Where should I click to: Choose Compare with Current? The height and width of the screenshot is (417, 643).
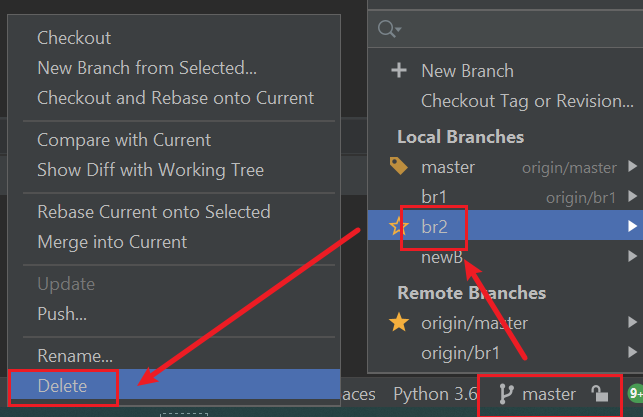pyautogui.click(x=124, y=140)
